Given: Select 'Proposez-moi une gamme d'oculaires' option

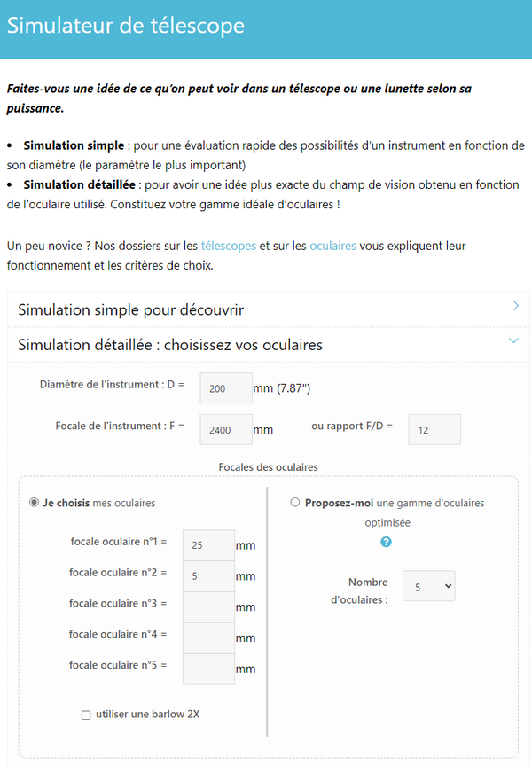Looking at the screenshot, I should [295, 503].
